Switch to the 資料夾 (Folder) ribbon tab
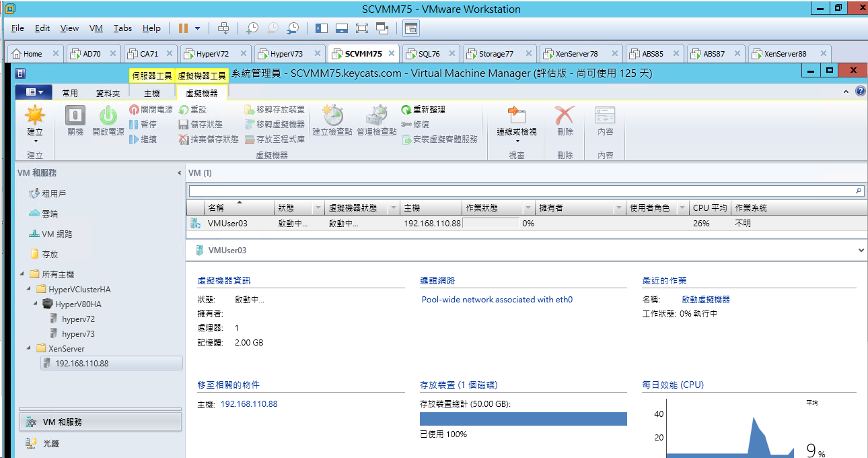This screenshot has width=868, height=458. coord(108,93)
